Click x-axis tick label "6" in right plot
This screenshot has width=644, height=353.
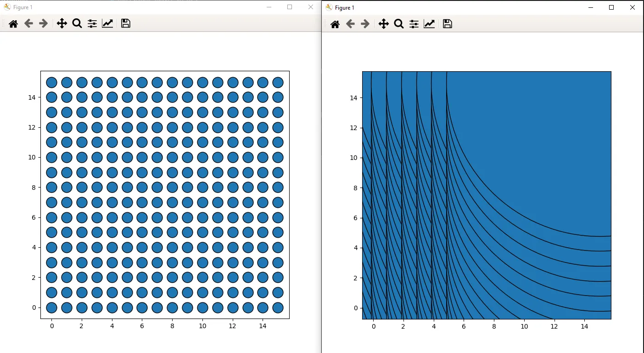coord(464,326)
